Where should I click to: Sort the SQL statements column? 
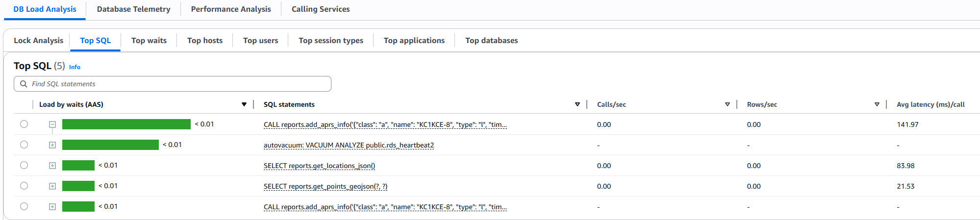[577, 104]
